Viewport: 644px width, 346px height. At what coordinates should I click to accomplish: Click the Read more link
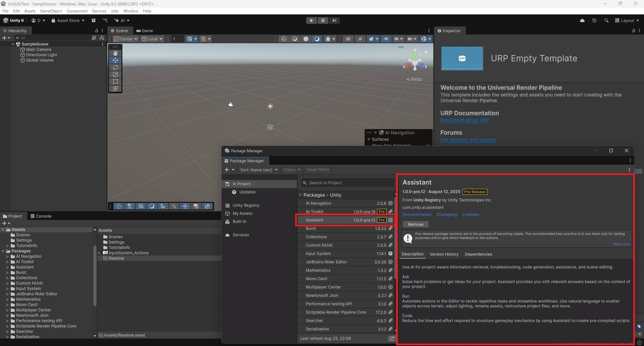coord(621,244)
